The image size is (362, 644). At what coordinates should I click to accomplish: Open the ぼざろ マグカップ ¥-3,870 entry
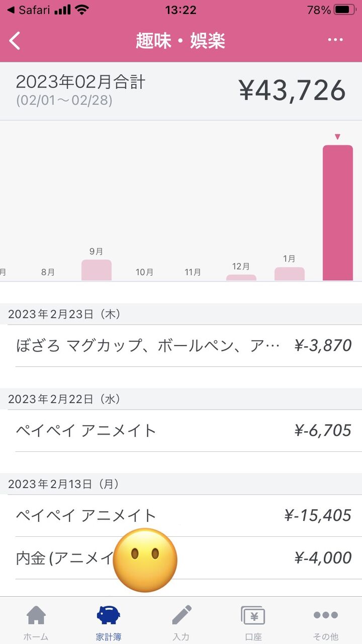click(181, 346)
